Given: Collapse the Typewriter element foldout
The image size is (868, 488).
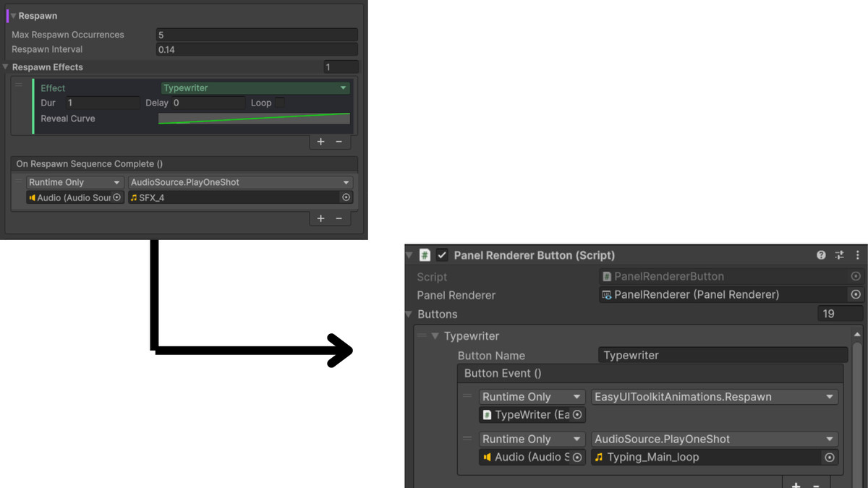Looking at the screenshot, I should click(435, 336).
